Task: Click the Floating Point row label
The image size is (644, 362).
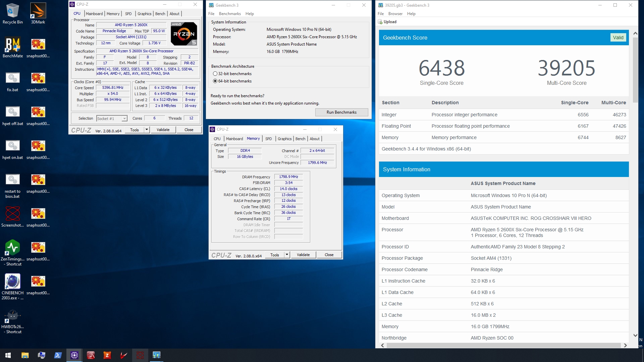Action: tap(396, 126)
